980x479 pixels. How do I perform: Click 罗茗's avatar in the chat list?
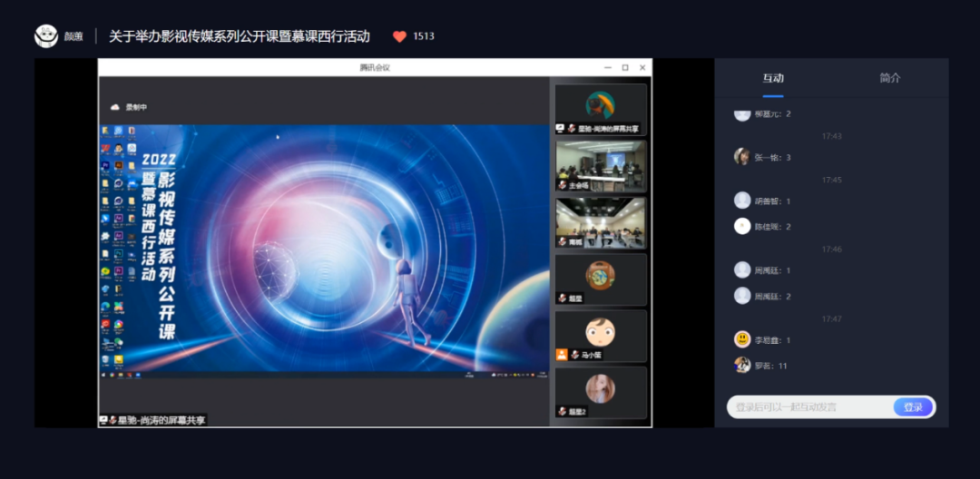click(742, 365)
